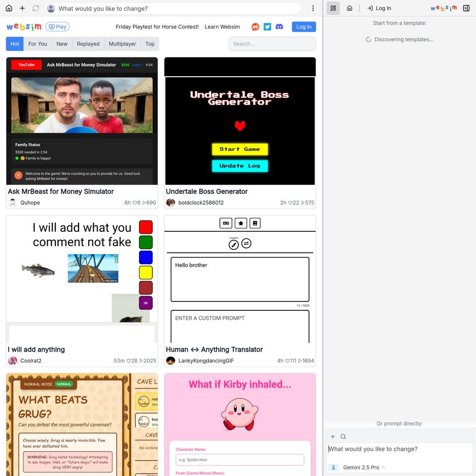This screenshot has width=476, height=476.
Task: Focus the side panel prompt text area
Action: tap(399, 449)
